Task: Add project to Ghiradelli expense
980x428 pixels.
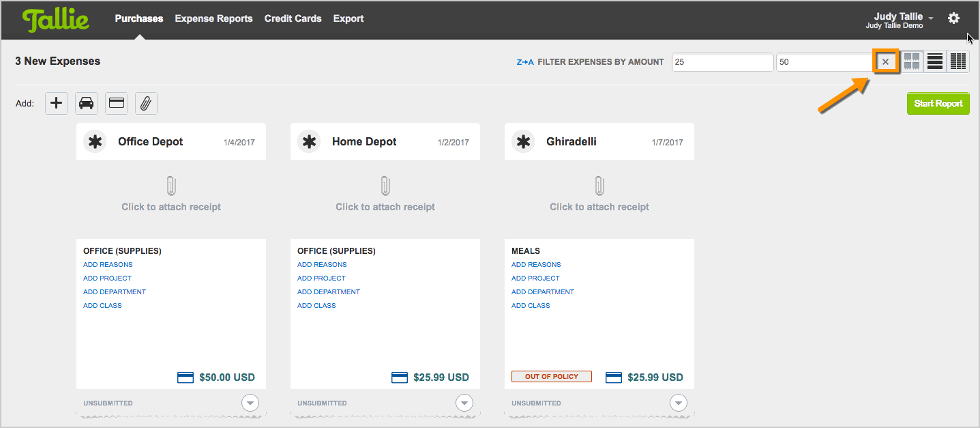Action: pyautogui.click(x=535, y=279)
